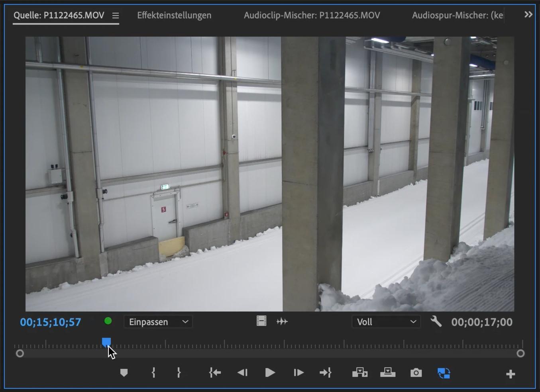The image size is (540, 392).
Task: Set the In point with Mark In
Action: point(153,373)
